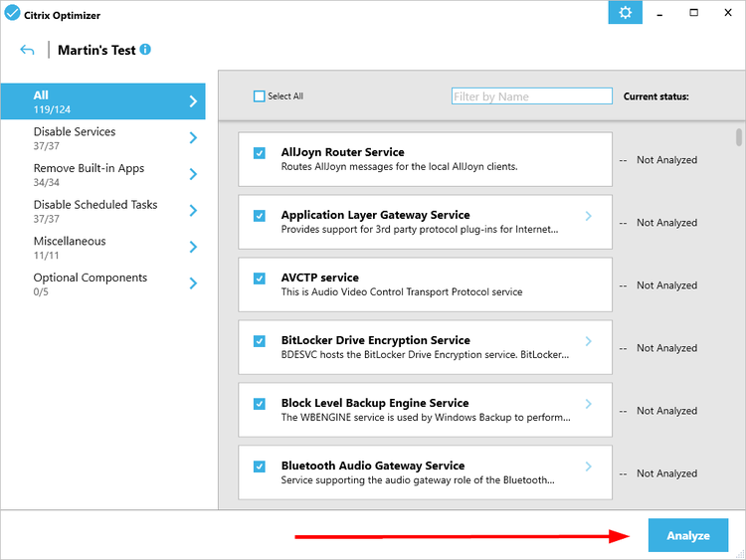The height and width of the screenshot is (560, 746).
Task: Click the Martin's Test template title
Action: (96, 50)
